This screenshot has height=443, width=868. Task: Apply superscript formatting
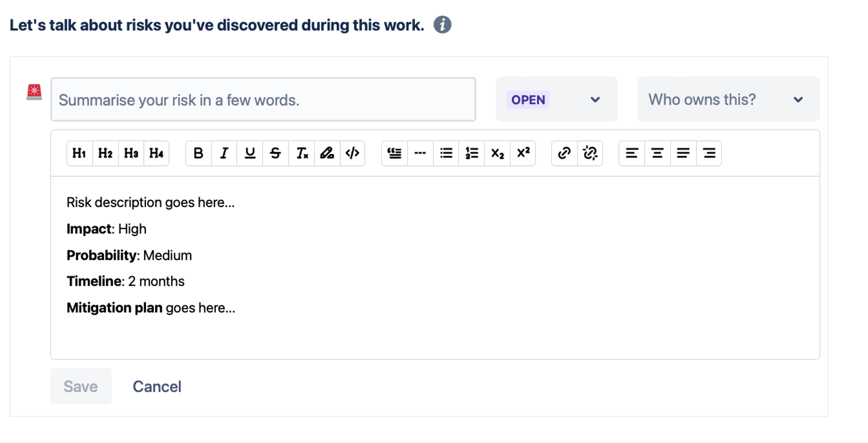coord(523,153)
